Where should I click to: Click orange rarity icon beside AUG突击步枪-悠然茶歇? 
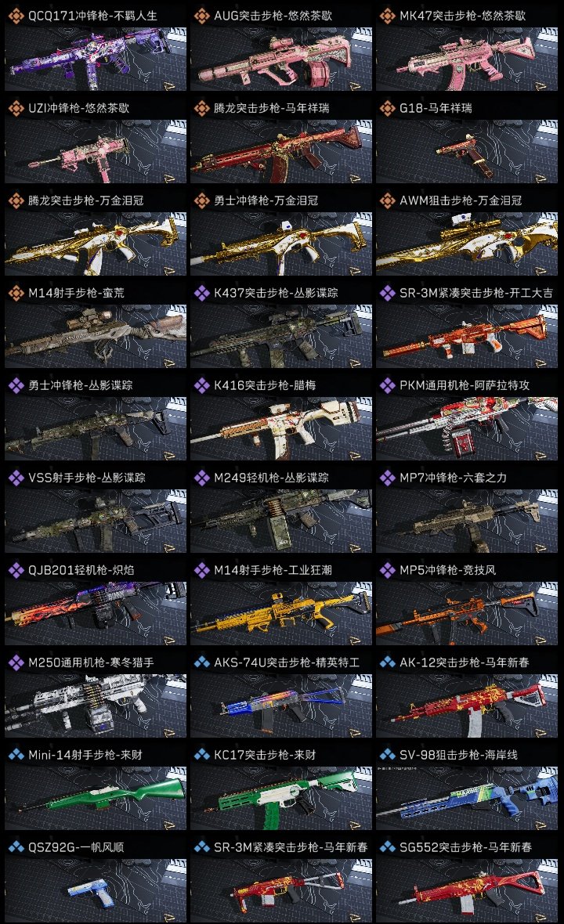click(x=201, y=16)
